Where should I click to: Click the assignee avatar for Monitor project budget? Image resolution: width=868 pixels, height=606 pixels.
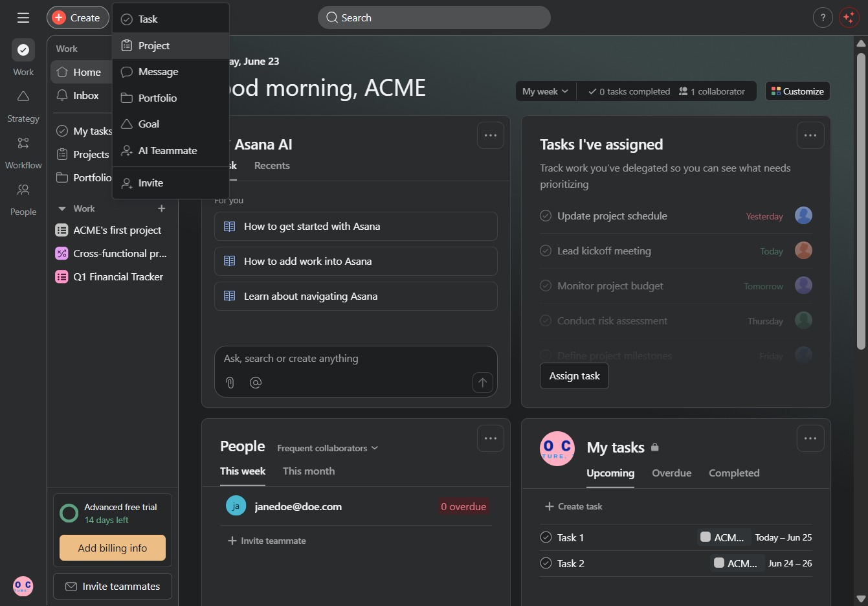[x=803, y=286]
